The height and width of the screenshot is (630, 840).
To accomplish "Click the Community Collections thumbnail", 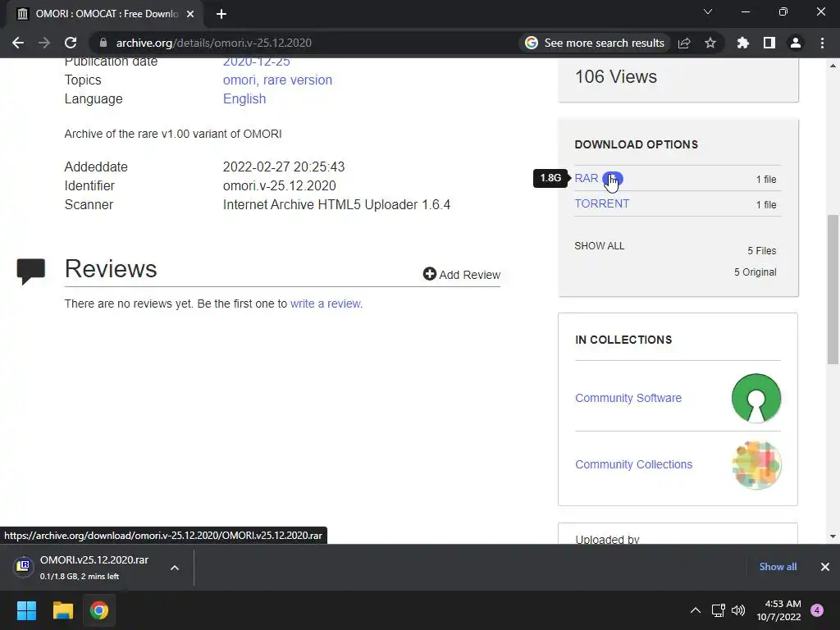I will click(x=756, y=464).
